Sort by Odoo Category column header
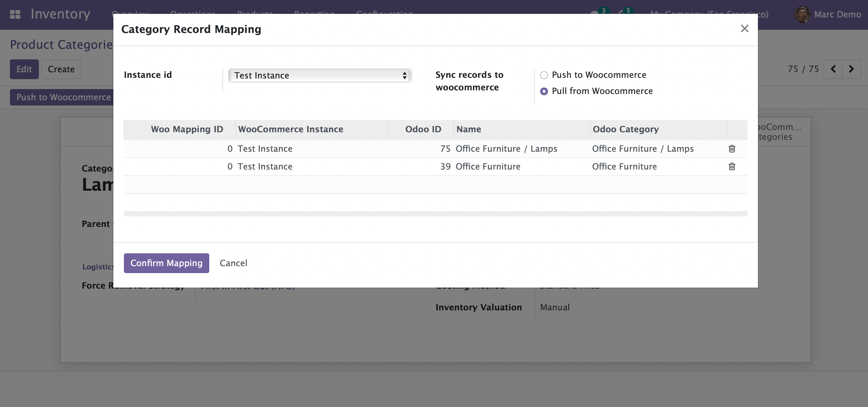 point(625,130)
